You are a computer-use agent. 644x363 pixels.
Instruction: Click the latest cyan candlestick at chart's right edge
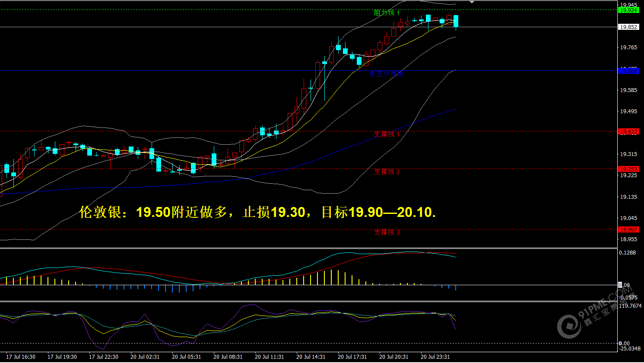coord(456,22)
